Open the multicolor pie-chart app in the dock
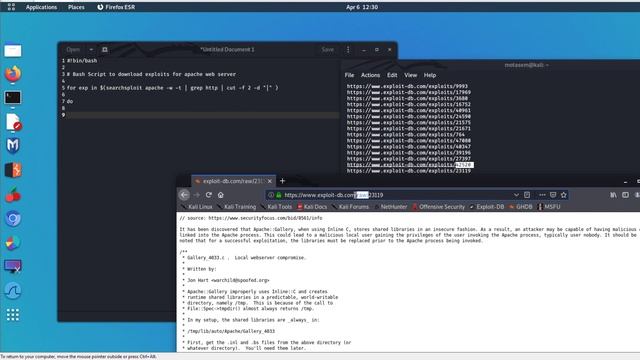640x360 pixels. (x=13, y=242)
